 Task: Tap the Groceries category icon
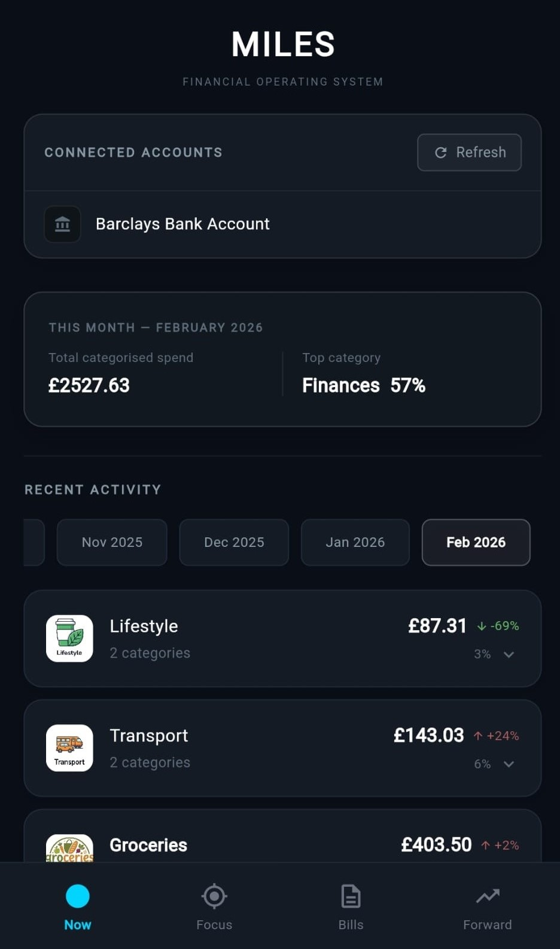pos(69,848)
